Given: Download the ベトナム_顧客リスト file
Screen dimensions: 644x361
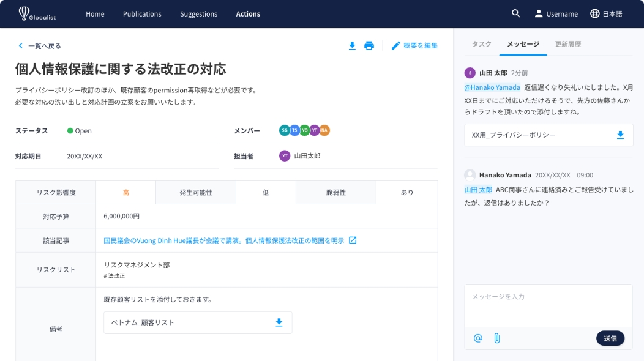Looking at the screenshot, I should point(279,322).
